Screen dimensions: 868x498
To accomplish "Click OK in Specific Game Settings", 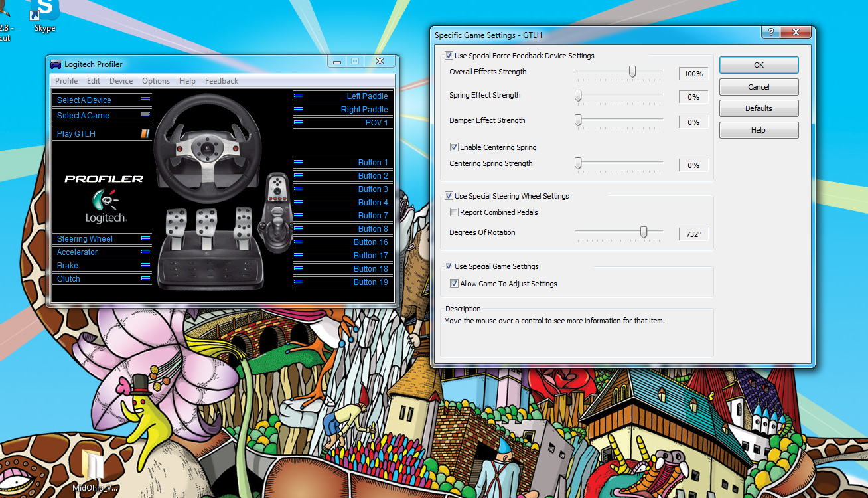I will tap(759, 65).
